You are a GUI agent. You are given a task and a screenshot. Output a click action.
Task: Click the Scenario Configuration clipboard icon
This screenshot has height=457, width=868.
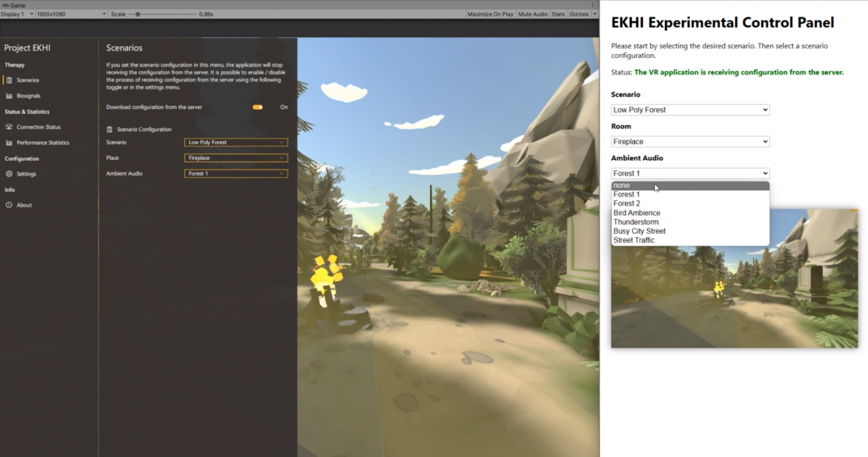(110, 130)
